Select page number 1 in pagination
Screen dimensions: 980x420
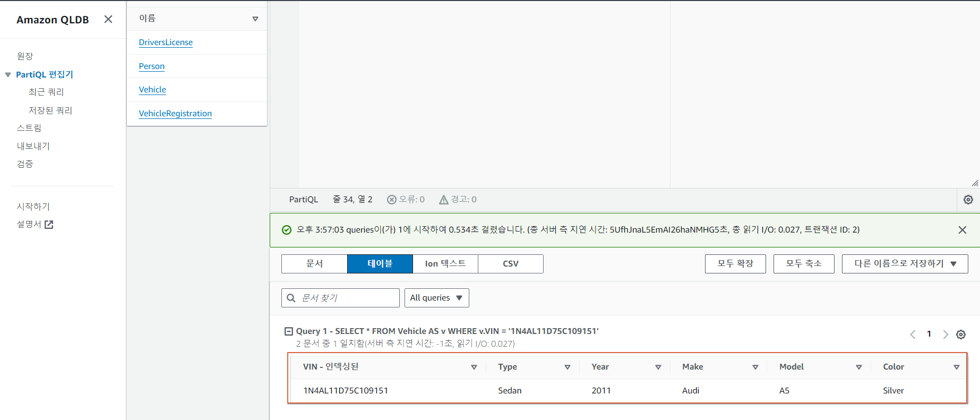pos(929,334)
